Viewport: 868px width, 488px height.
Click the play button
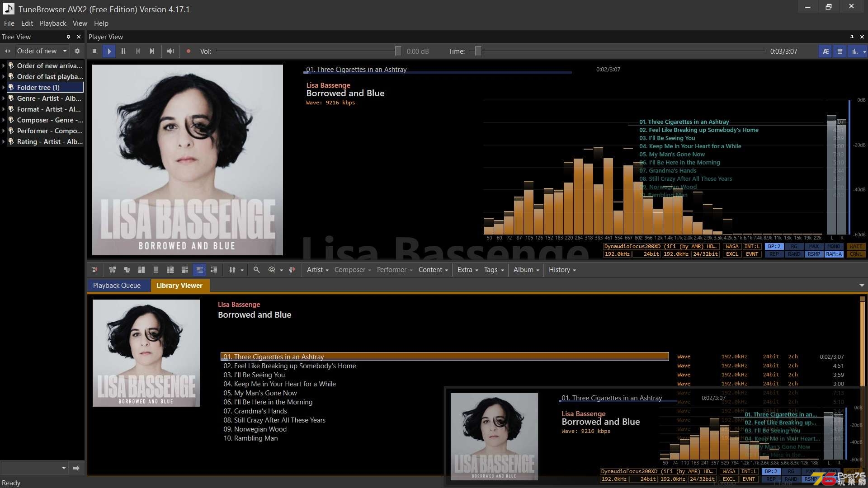coord(109,51)
